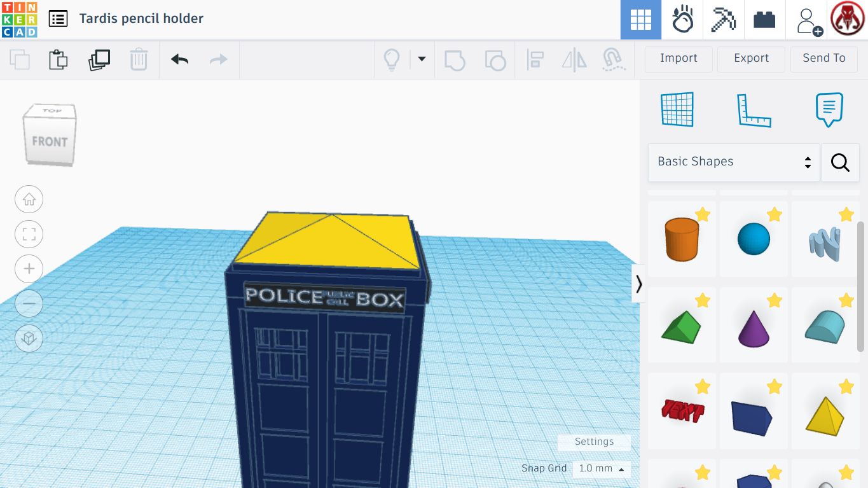Open the design list menu icon
868x488 pixels.
[x=58, y=18]
